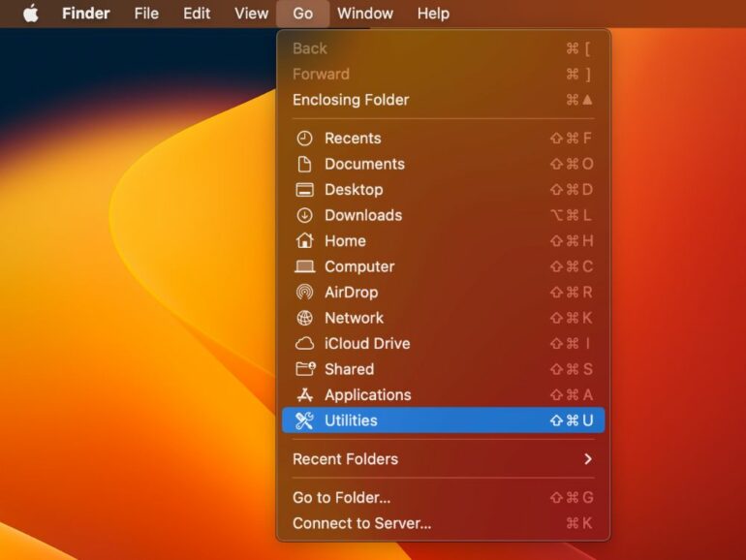Click the Computer laptop icon
The height and width of the screenshot is (560, 746).
304,266
